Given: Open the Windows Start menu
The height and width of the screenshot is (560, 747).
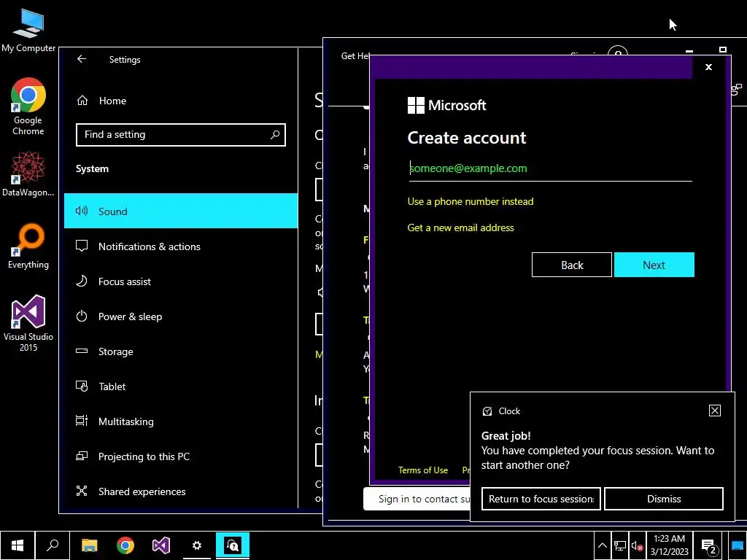Looking at the screenshot, I should pos(18,545).
